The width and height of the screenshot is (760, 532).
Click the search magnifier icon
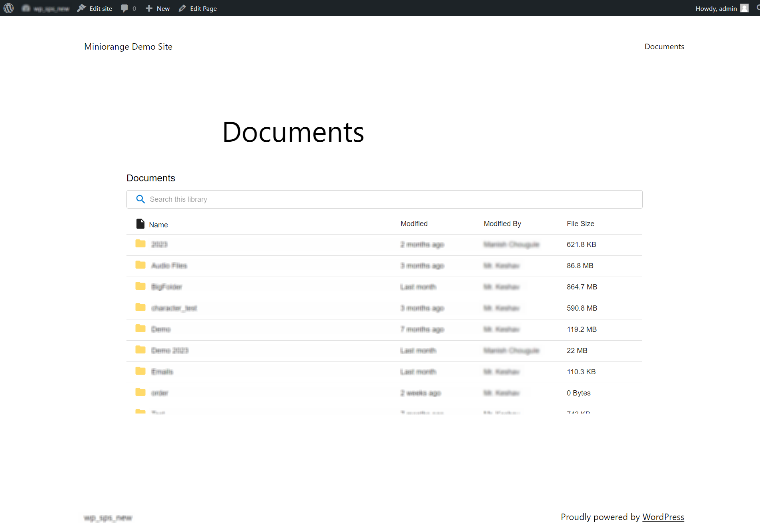[x=140, y=199]
